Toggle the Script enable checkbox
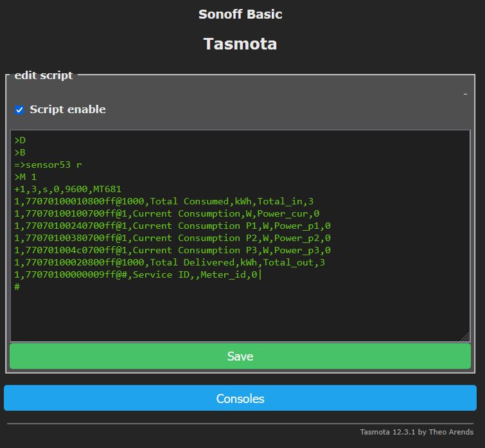Screen dimensions: 485x448 tap(19, 110)
